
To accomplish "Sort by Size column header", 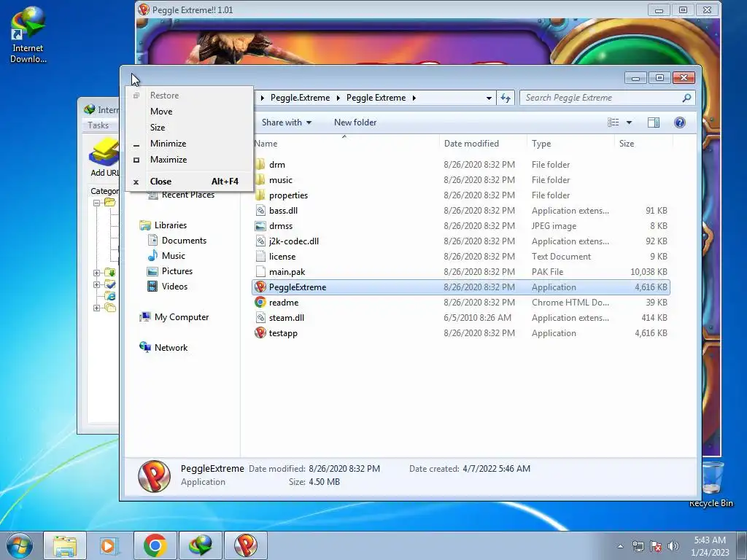I will pyautogui.click(x=643, y=144).
